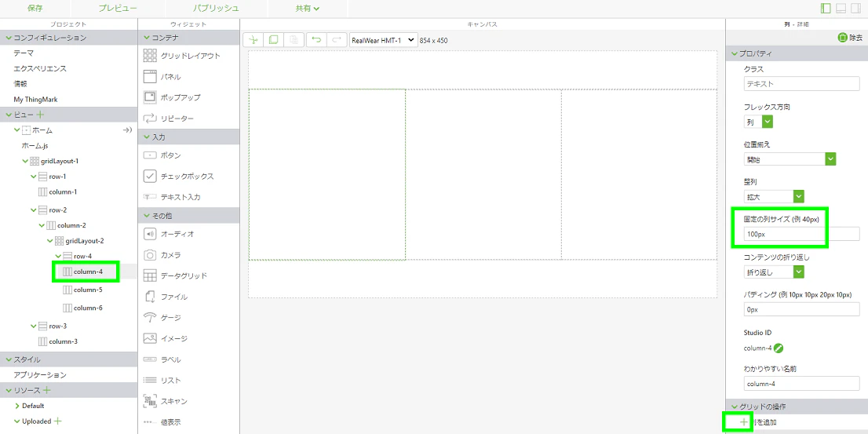Viewport: 868px width, 434px height.
Task: Open the RealWear HMT-1 device dropdown
Action: 384,40
